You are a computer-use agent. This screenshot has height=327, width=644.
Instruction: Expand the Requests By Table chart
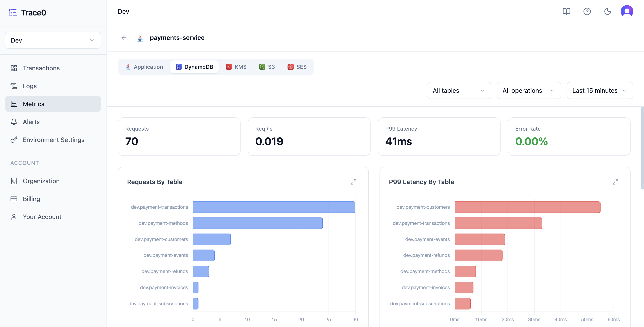pos(353,182)
